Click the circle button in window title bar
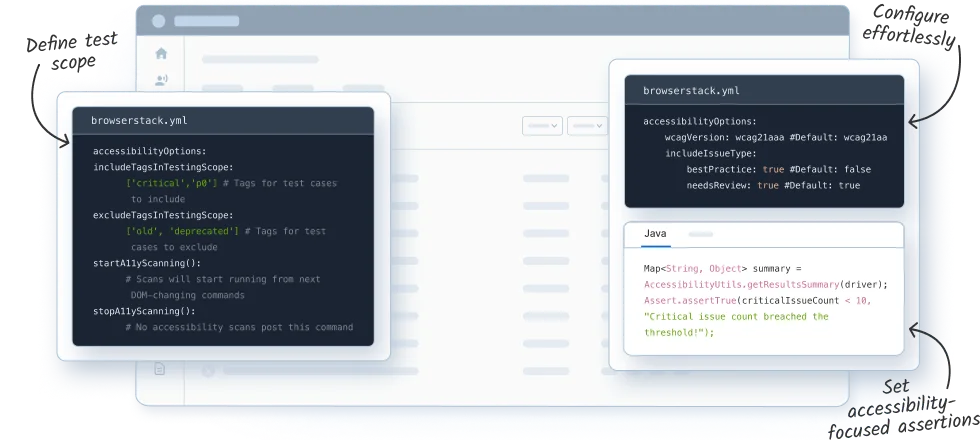 (159, 21)
